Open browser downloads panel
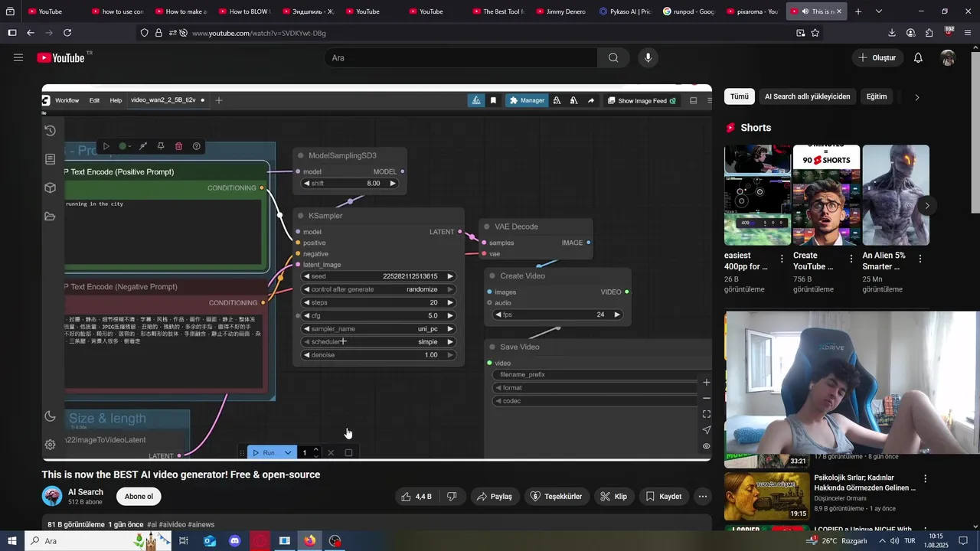This screenshot has height=551, width=980. [x=891, y=33]
